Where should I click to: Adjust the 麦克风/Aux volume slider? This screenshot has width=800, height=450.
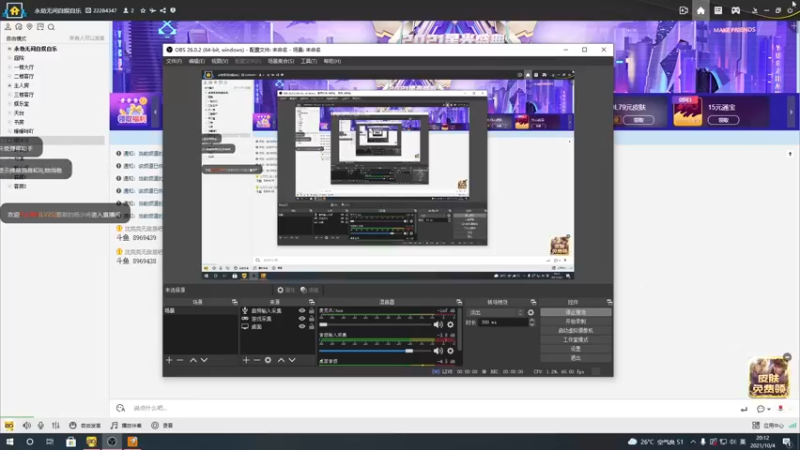(x=375, y=324)
